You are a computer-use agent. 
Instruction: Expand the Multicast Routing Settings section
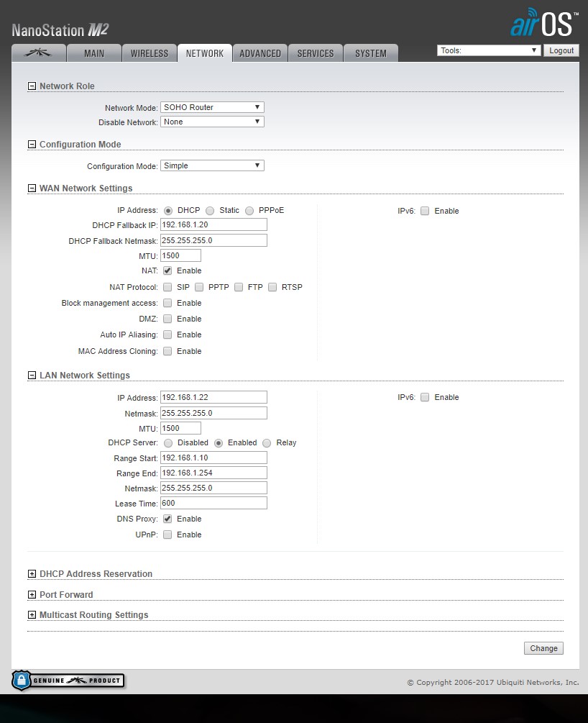click(32, 615)
